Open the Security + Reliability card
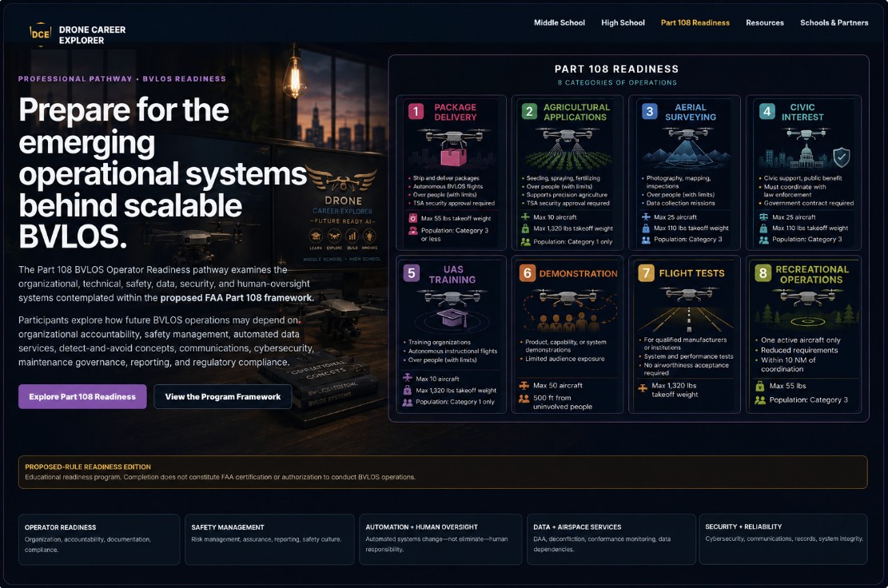 [x=783, y=539]
